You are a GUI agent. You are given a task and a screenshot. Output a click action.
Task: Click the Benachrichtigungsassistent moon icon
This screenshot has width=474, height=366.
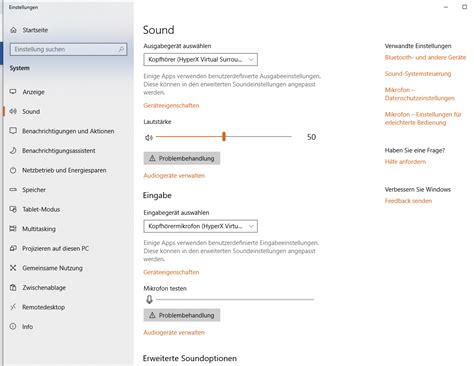coord(13,150)
